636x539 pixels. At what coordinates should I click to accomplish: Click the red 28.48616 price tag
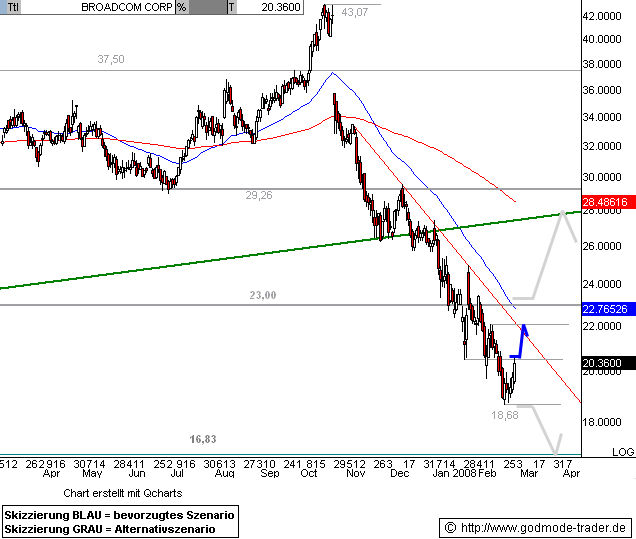[608, 202]
